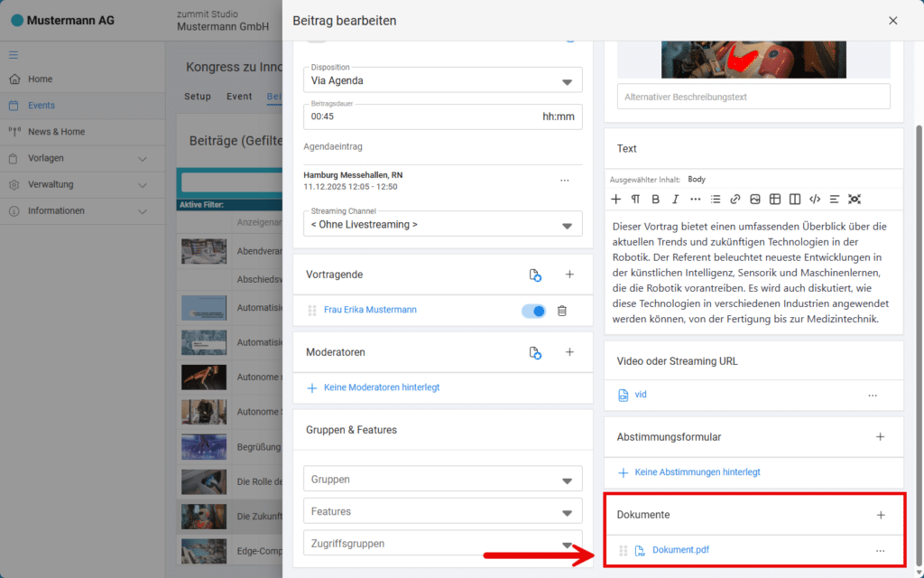Add a new document with the Dokumente plus icon
Viewport: 924px width, 578px height.
point(881,515)
